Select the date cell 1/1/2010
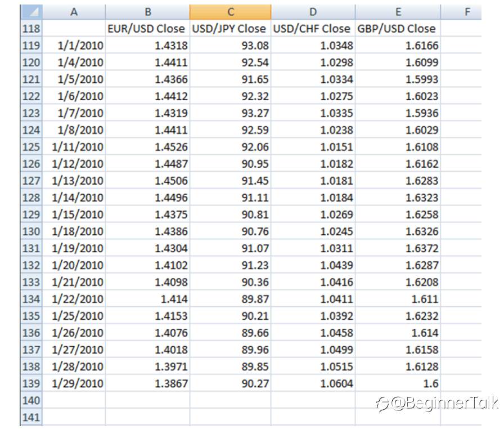Screen dimensions: 504x429 (x=74, y=46)
